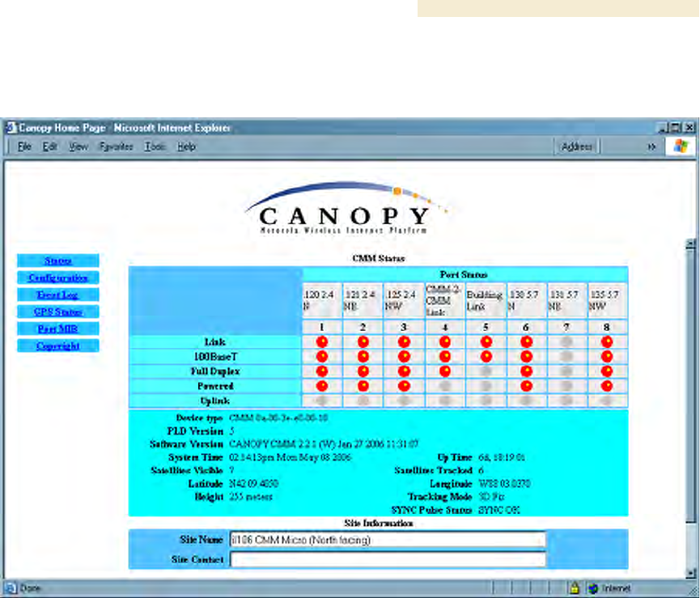Click the Tracking Mode '3D Fix' value
Viewport: 700px width, 598px height.
click(x=491, y=497)
